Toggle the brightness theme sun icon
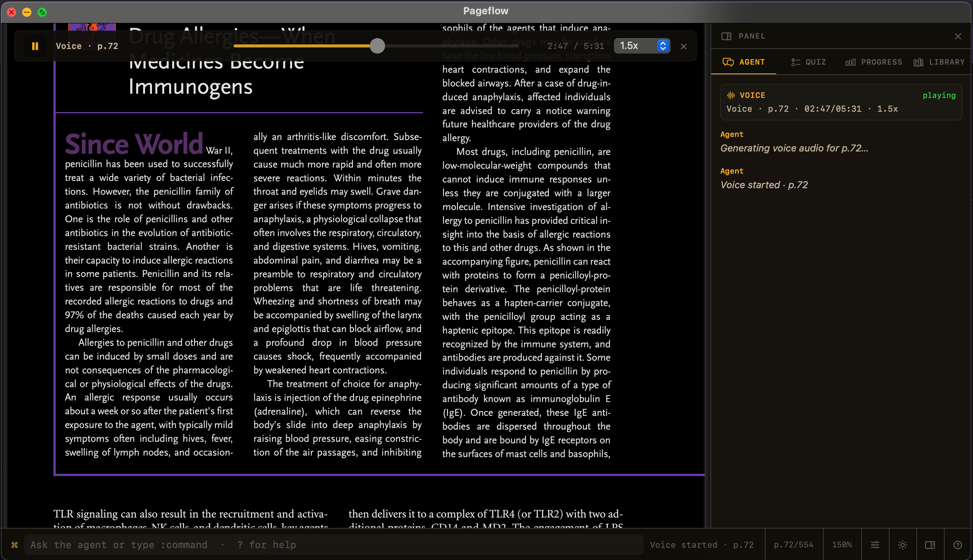 (903, 545)
